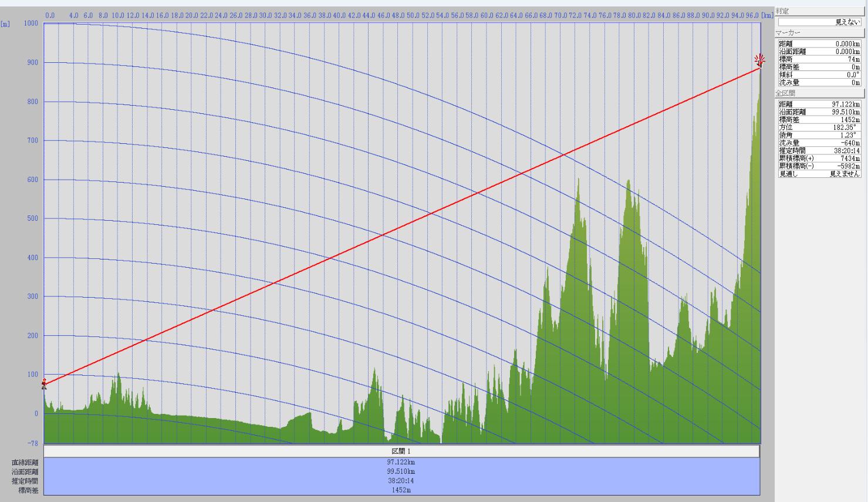Select 沿面距離 99.510km in 全区間 panel
The height and width of the screenshot is (502, 868).
820,112
